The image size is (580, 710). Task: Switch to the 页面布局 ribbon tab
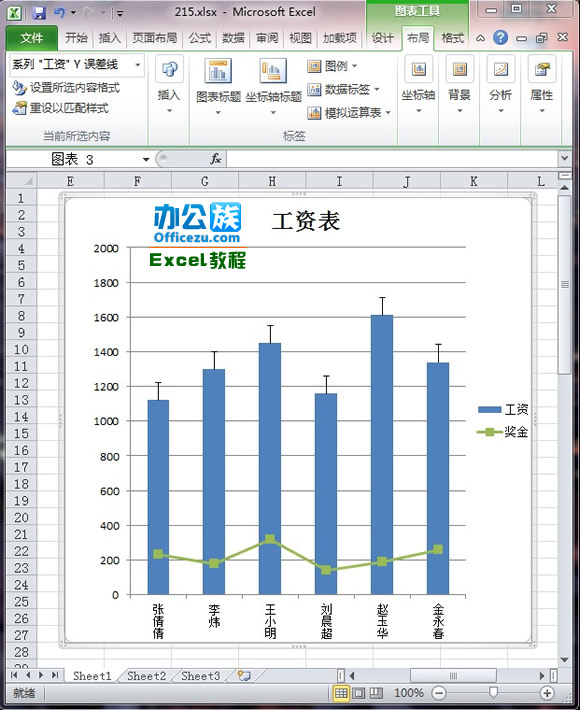tap(155, 38)
